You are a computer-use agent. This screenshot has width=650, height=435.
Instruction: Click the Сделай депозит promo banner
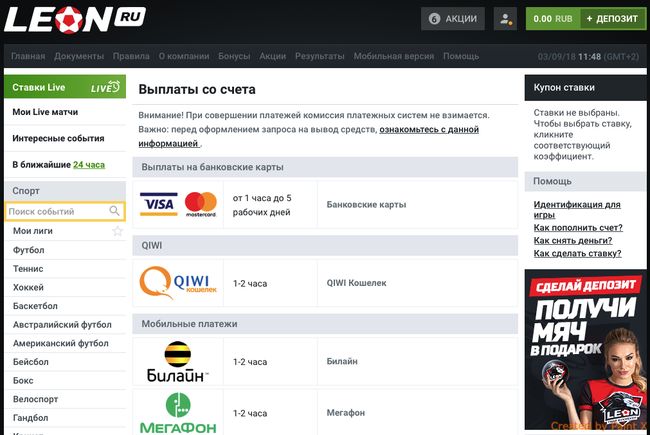pos(585,350)
